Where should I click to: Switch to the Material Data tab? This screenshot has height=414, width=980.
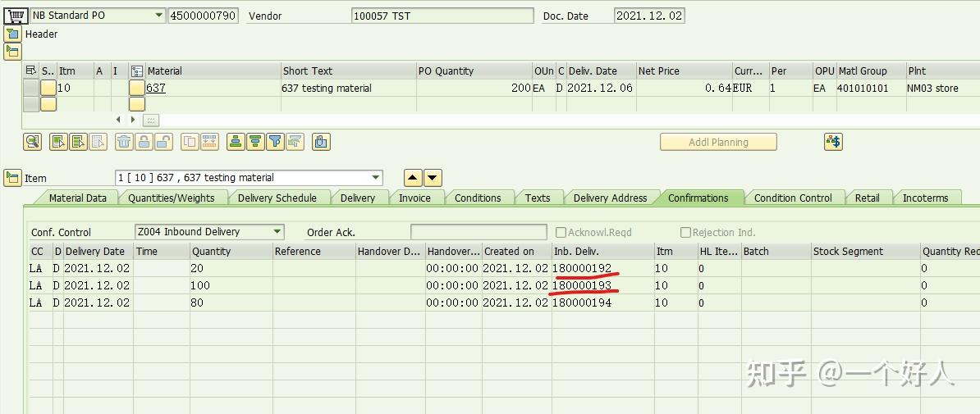pyautogui.click(x=78, y=198)
